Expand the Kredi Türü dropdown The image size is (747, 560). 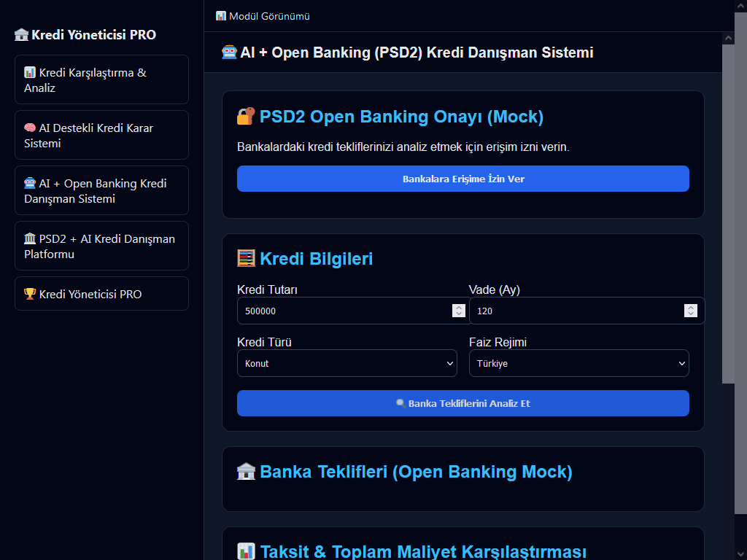coord(347,363)
